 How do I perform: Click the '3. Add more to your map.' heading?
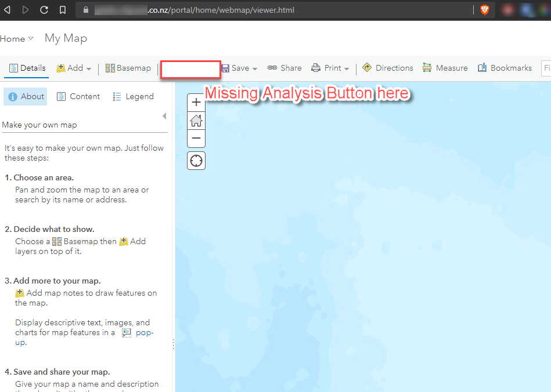click(53, 281)
